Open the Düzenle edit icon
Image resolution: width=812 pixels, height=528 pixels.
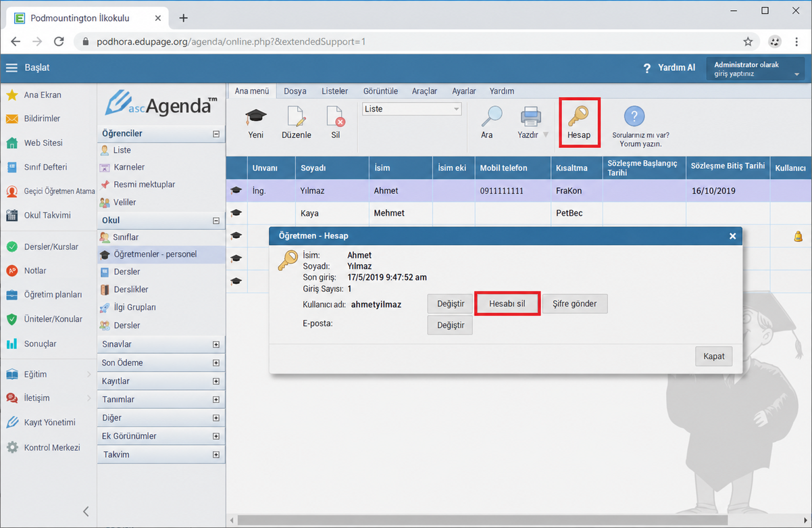(x=297, y=117)
